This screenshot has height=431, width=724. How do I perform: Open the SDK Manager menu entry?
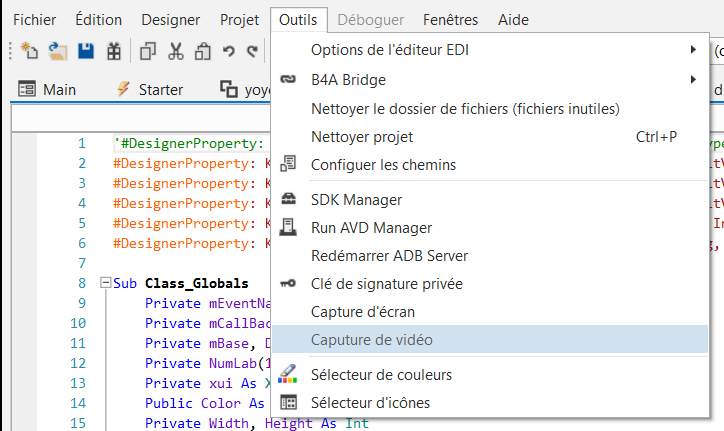pos(356,199)
